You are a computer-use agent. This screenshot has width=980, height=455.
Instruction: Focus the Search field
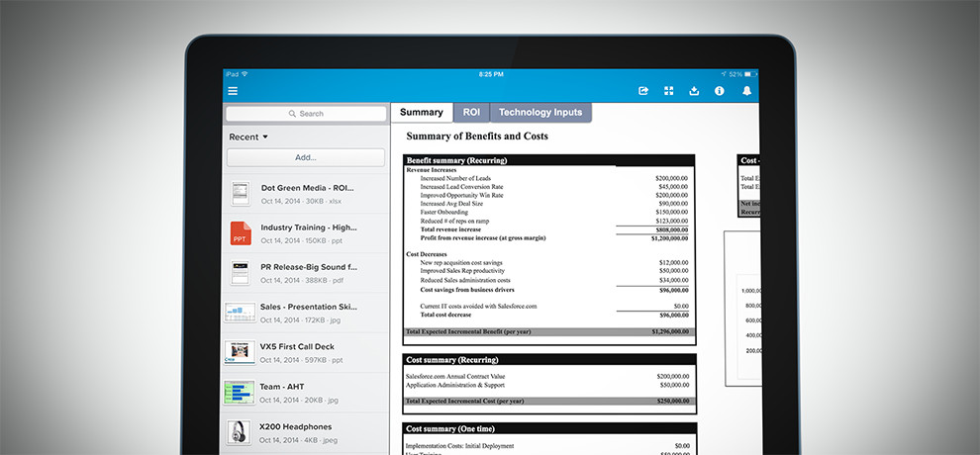pos(306,114)
